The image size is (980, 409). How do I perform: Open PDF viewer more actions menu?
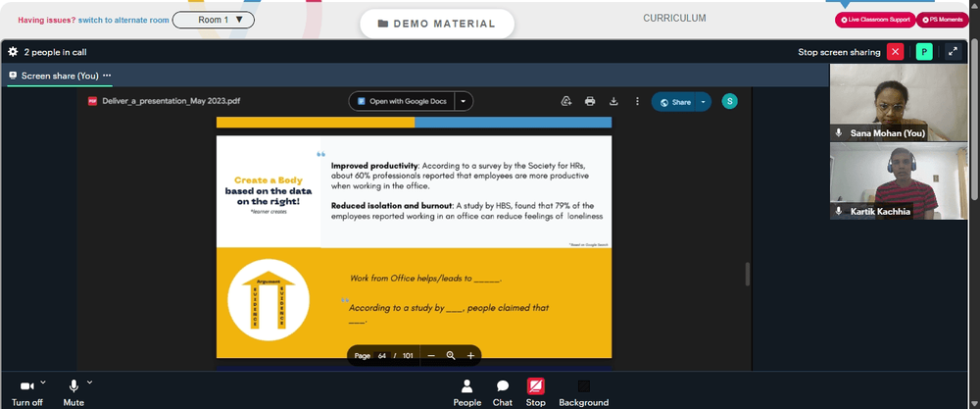point(638,101)
